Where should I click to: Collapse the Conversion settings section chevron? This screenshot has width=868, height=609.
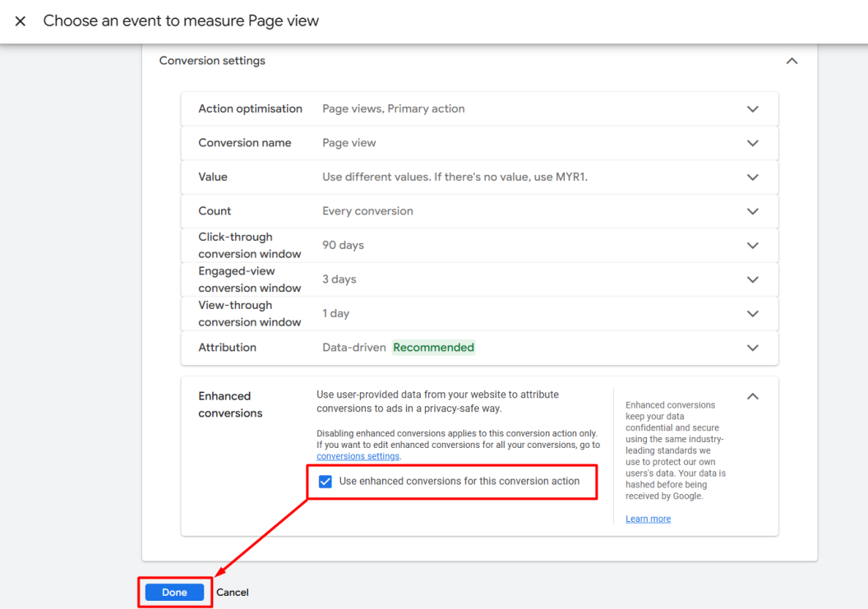coord(792,61)
